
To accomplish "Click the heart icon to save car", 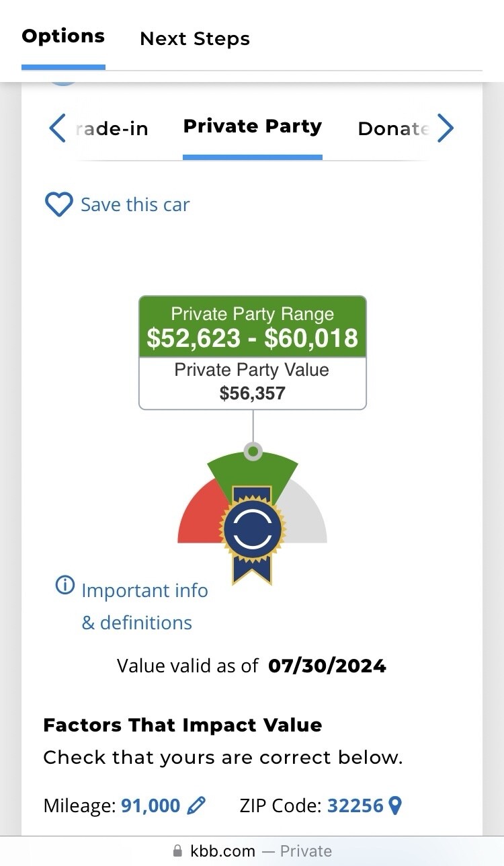I will (x=58, y=204).
